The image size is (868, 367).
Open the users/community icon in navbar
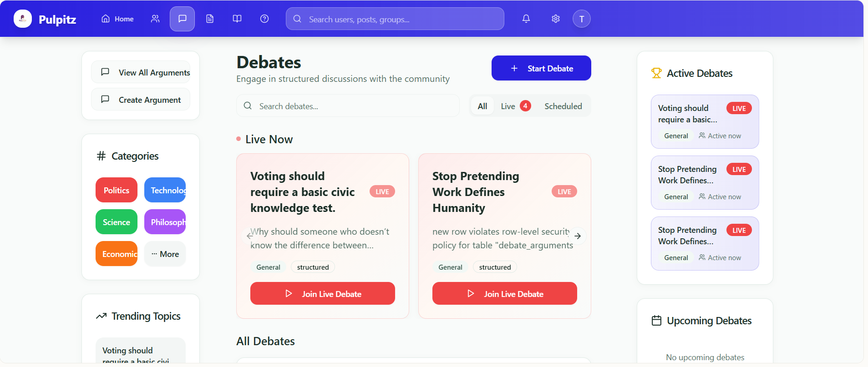click(x=155, y=19)
